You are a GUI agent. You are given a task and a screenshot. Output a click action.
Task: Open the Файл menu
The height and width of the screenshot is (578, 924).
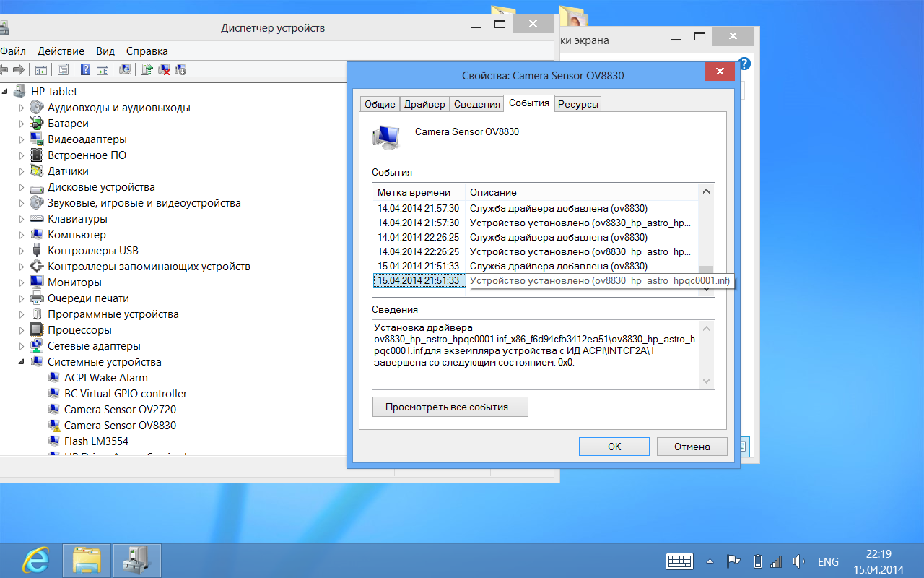coord(12,51)
